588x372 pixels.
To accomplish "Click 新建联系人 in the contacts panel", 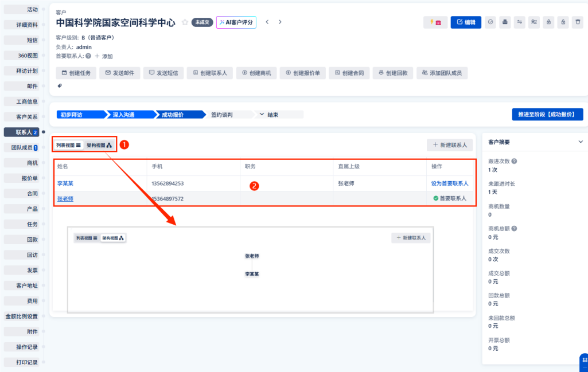I will (x=450, y=145).
